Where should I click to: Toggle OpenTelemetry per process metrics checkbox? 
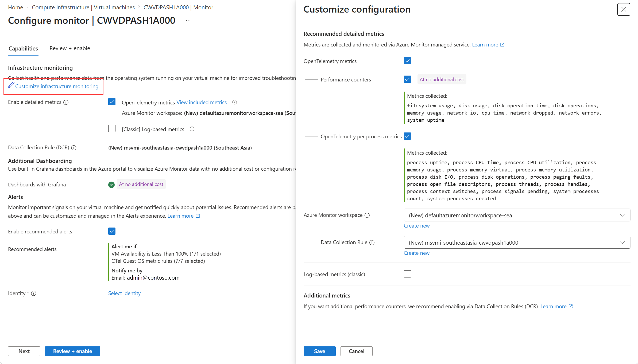tap(407, 136)
